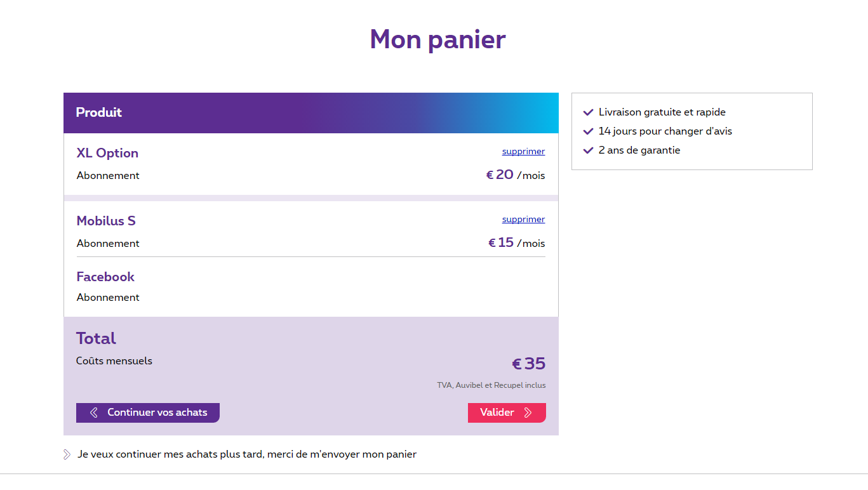The width and height of the screenshot is (868, 490).
Task: Select the Mobilus S product title
Action: pos(106,221)
